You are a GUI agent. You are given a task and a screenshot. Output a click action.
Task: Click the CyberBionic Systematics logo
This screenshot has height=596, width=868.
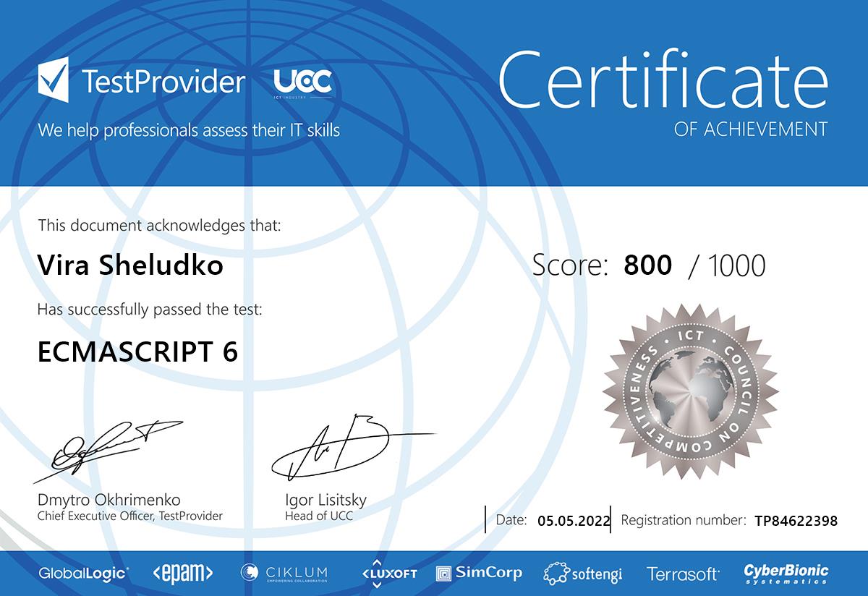point(786,574)
